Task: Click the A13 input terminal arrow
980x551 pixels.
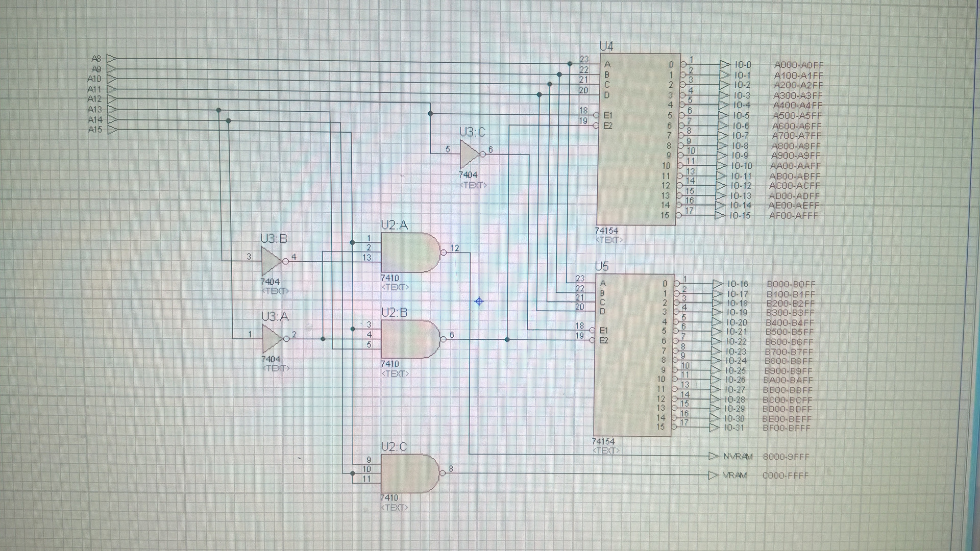Action: coord(112,109)
